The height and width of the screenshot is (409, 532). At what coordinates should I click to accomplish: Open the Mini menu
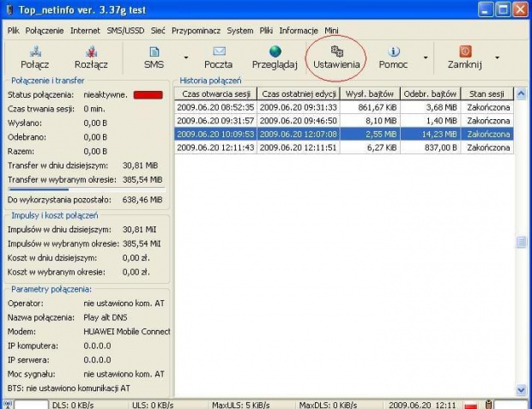click(331, 31)
